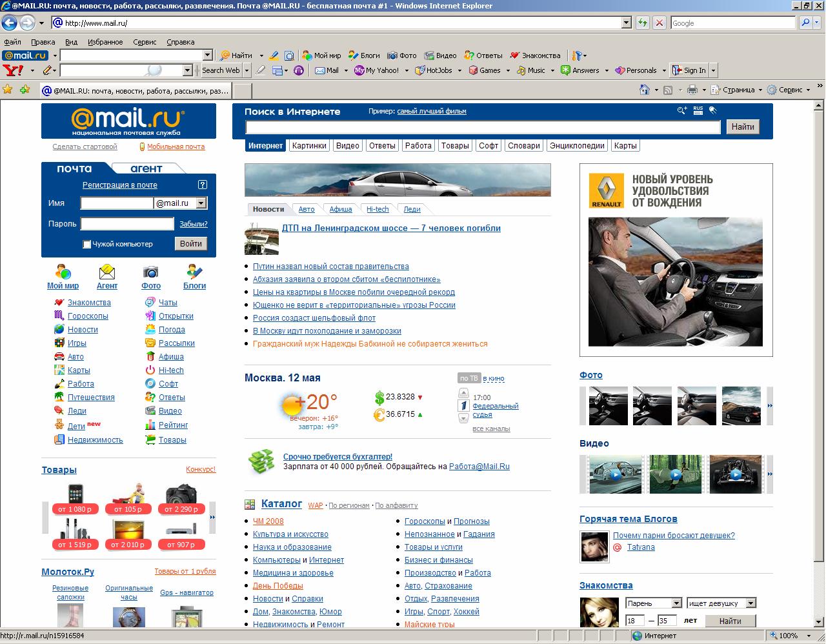The height and width of the screenshot is (644, 826).
Task: Open the Файл menu
Action: [12, 42]
